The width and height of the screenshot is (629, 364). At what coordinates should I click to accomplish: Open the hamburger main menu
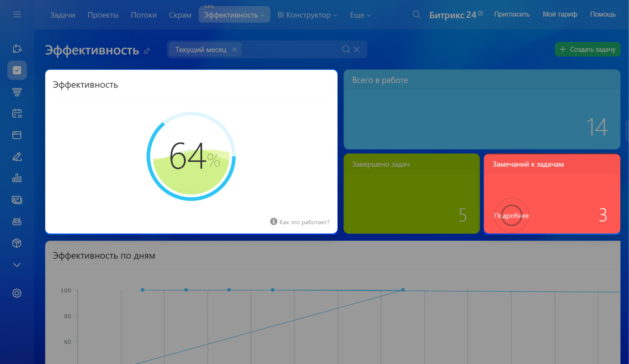tap(17, 14)
